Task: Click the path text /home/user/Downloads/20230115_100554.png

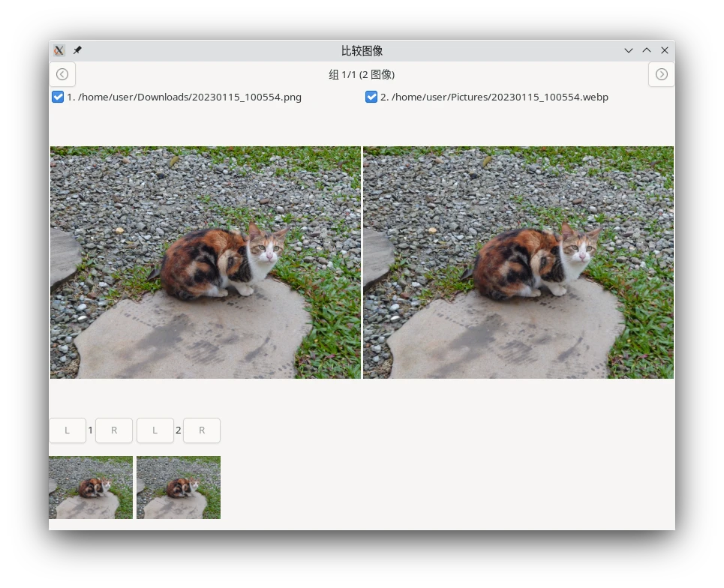Action: [189, 97]
